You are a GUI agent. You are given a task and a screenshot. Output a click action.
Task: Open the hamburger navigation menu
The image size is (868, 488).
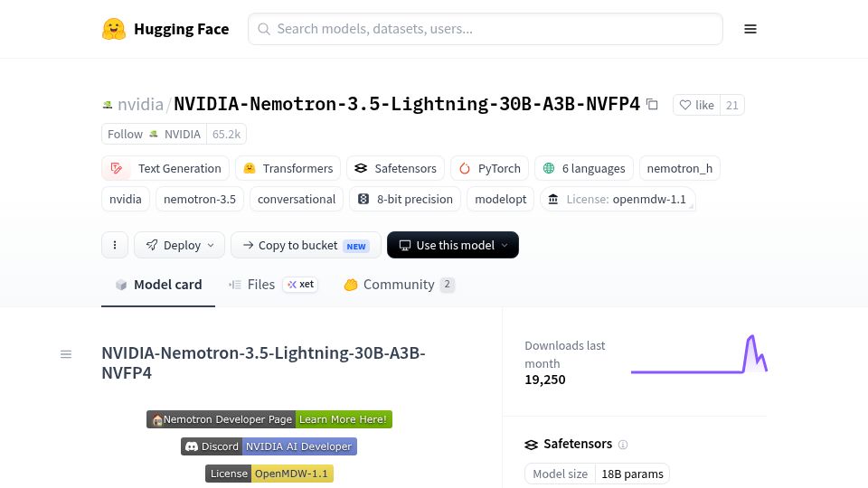click(x=750, y=29)
